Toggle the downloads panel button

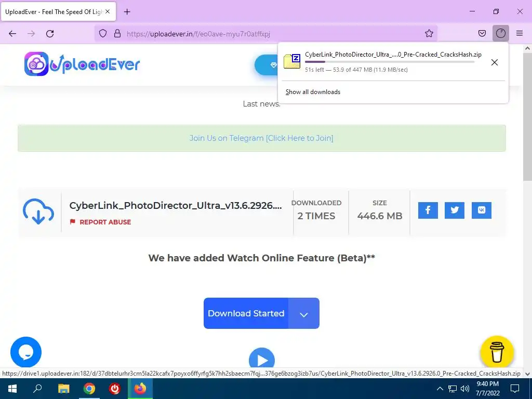500,33
